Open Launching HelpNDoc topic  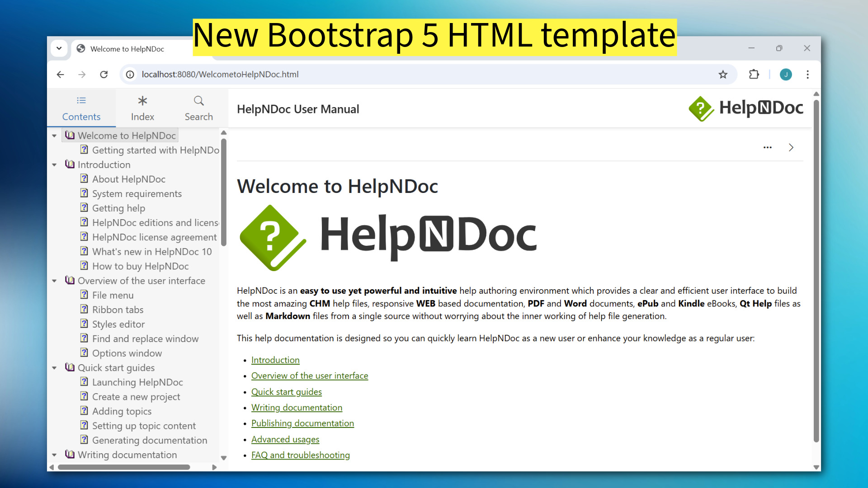coord(137,382)
